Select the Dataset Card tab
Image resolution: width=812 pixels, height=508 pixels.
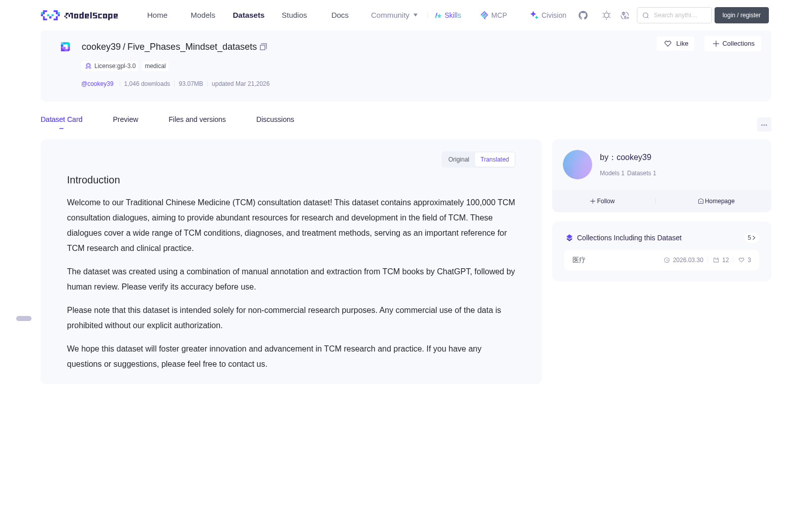61,119
